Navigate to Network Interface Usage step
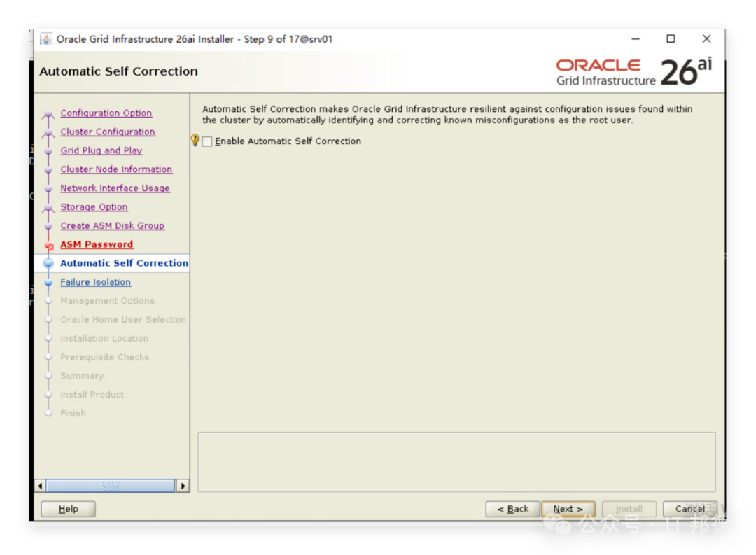Viewport: 756px width, 555px height. (x=115, y=188)
